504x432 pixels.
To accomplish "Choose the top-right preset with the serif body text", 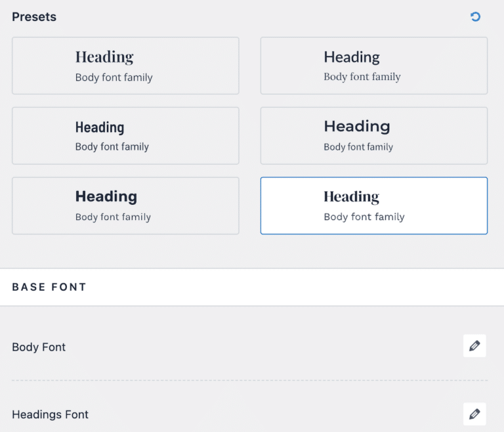I will pyautogui.click(x=374, y=66).
